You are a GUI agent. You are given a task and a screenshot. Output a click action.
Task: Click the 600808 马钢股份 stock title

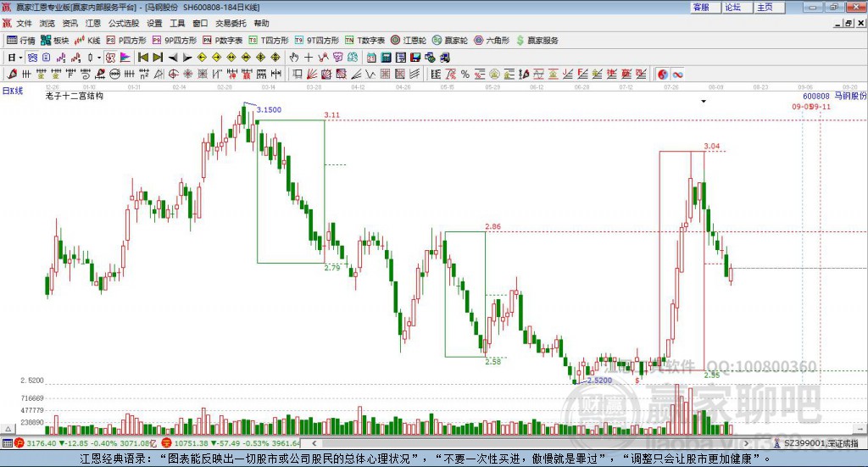coord(834,96)
